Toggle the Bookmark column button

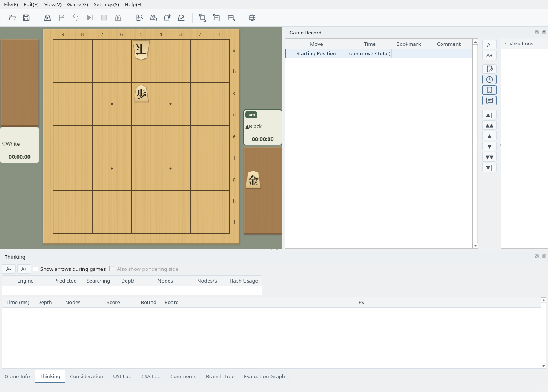coord(490,90)
